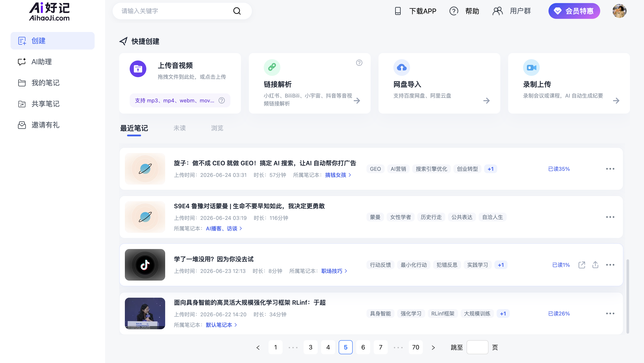Open thumbnail of 旋子 GEO note
This screenshot has width=644, height=363.
pos(145,169)
